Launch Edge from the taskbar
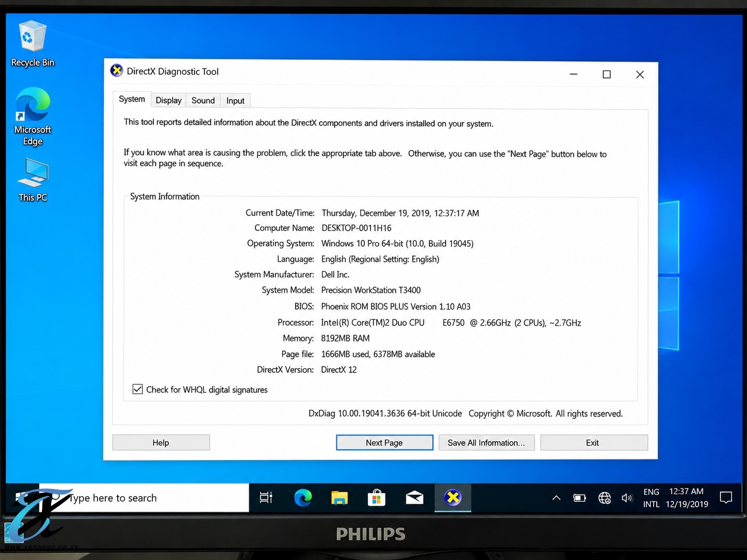The image size is (747, 560). pos(303,498)
